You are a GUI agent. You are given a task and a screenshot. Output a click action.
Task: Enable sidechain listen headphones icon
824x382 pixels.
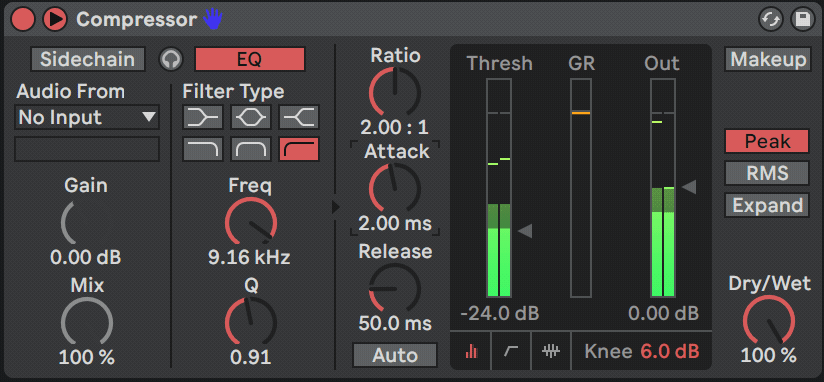(171, 59)
